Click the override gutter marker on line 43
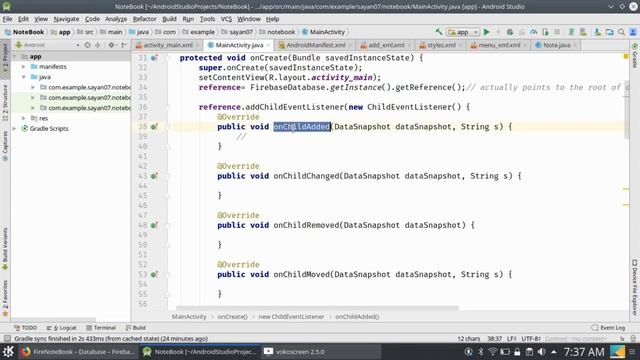 tap(154, 176)
